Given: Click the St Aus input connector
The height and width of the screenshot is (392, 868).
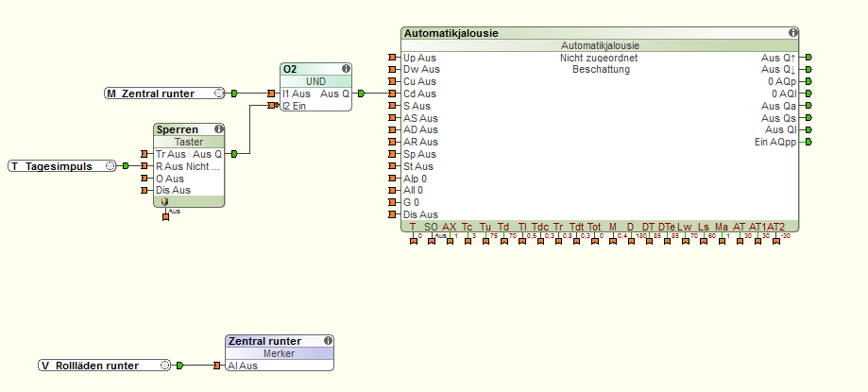Looking at the screenshot, I should (393, 166).
